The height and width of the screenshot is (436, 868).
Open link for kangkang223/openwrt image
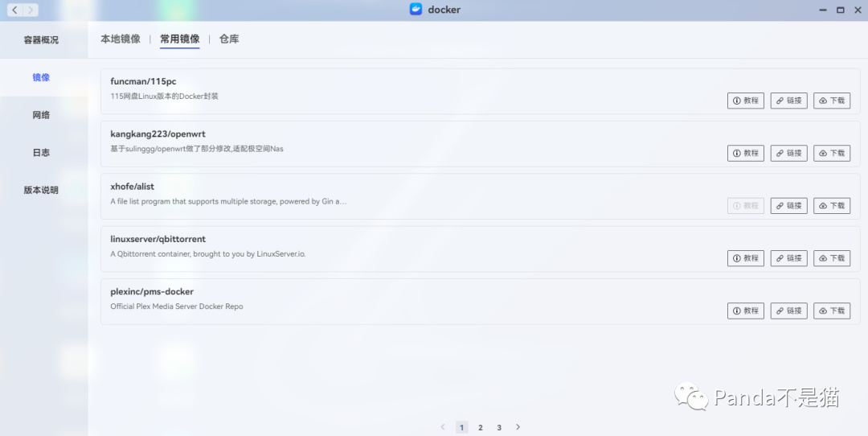click(x=789, y=154)
